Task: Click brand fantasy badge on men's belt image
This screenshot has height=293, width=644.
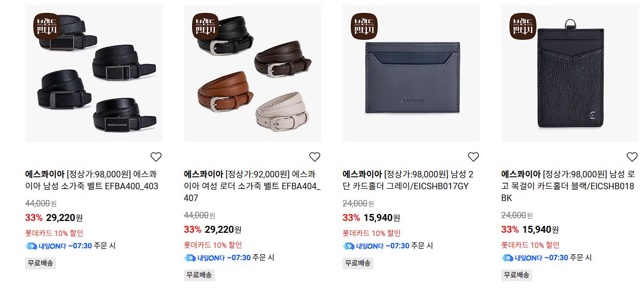Action: pos(47,26)
